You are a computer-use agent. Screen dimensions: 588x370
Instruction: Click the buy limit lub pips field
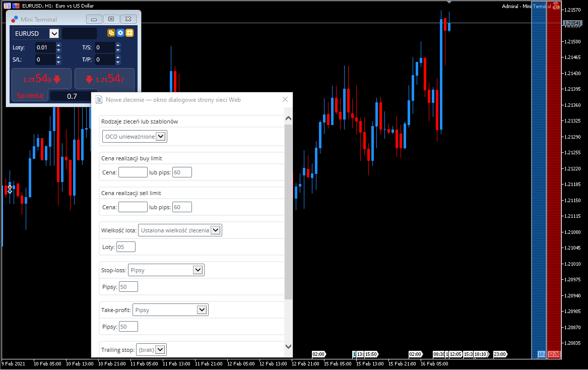(182, 172)
